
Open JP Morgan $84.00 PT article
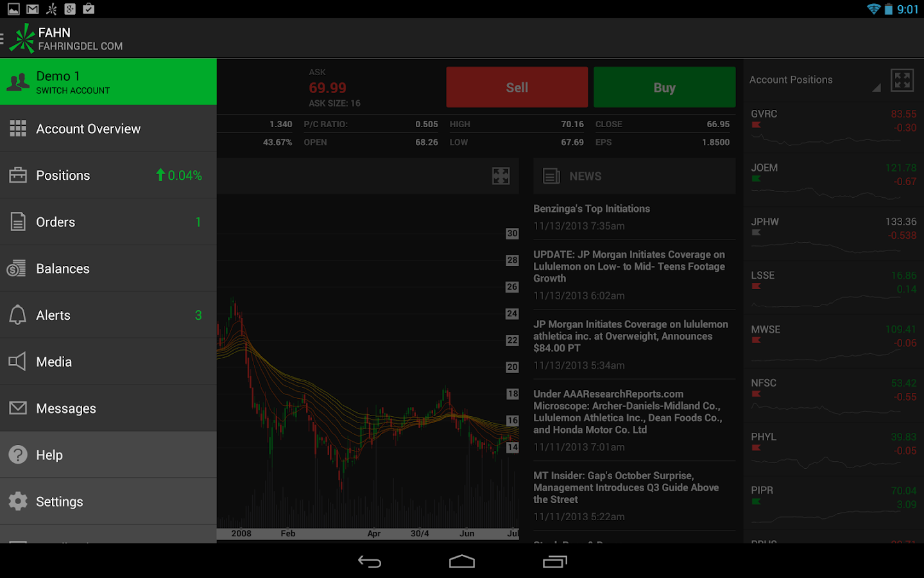coord(635,345)
